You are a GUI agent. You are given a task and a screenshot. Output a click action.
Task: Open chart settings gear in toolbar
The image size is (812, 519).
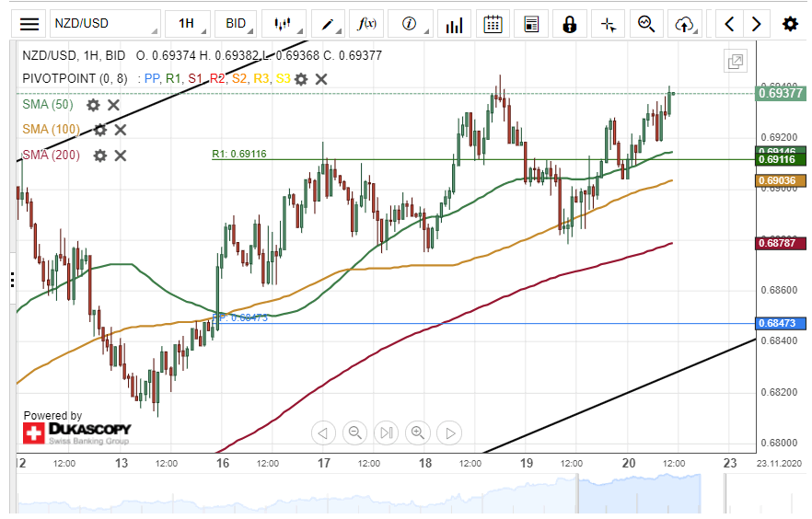(x=790, y=24)
